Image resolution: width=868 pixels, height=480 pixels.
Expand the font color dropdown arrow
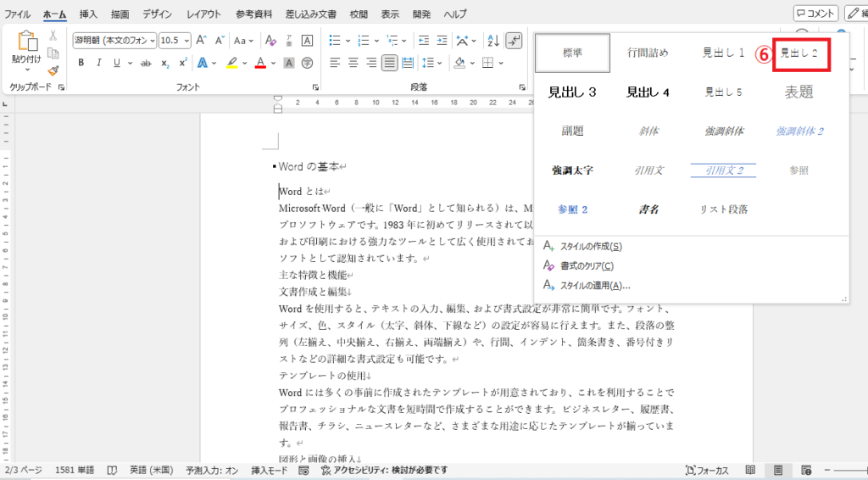point(274,63)
